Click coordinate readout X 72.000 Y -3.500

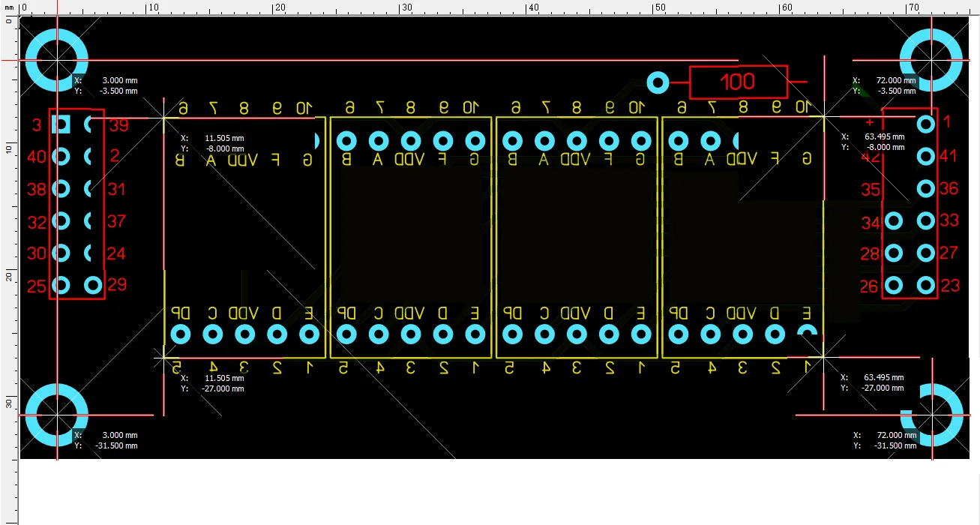click(x=885, y=85)
